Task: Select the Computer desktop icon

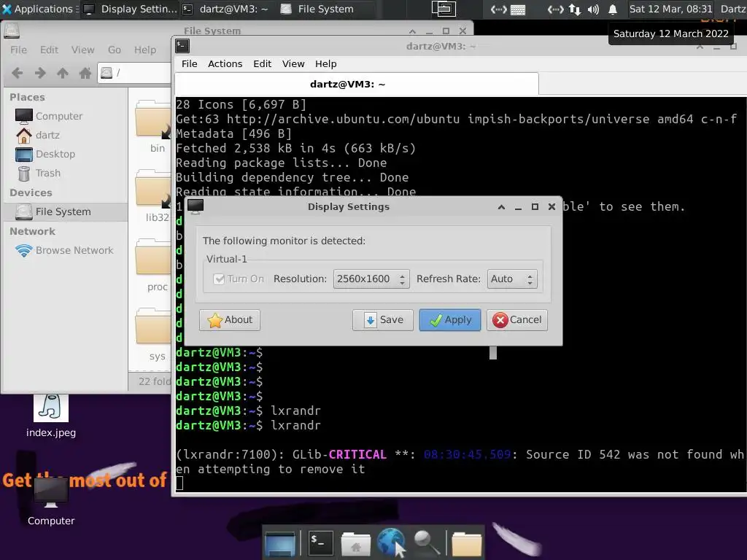Action: point(51,502)
